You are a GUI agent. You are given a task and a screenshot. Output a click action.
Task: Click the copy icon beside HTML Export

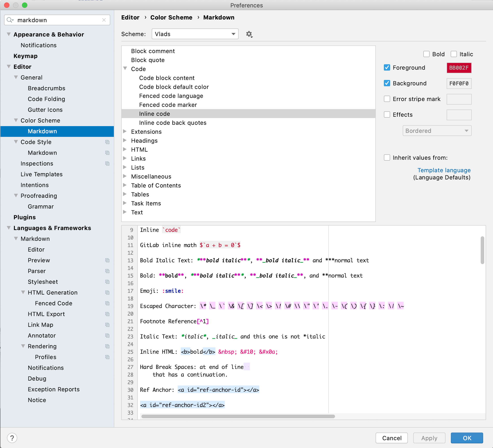tap(107, 314)
